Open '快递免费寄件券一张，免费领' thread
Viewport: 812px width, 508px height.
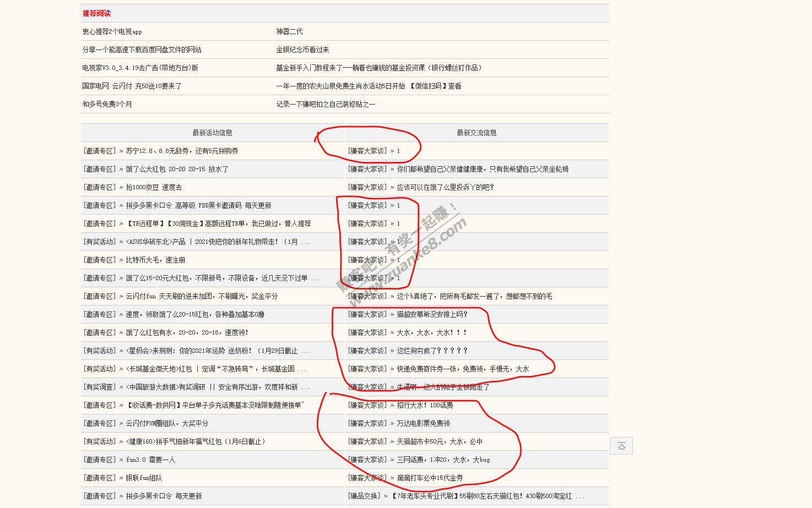[x=463, y=369]
